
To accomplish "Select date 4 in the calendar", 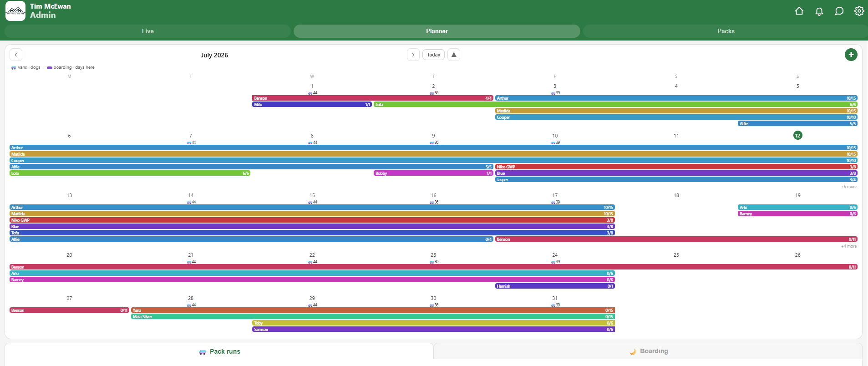I will pos(676,86).
